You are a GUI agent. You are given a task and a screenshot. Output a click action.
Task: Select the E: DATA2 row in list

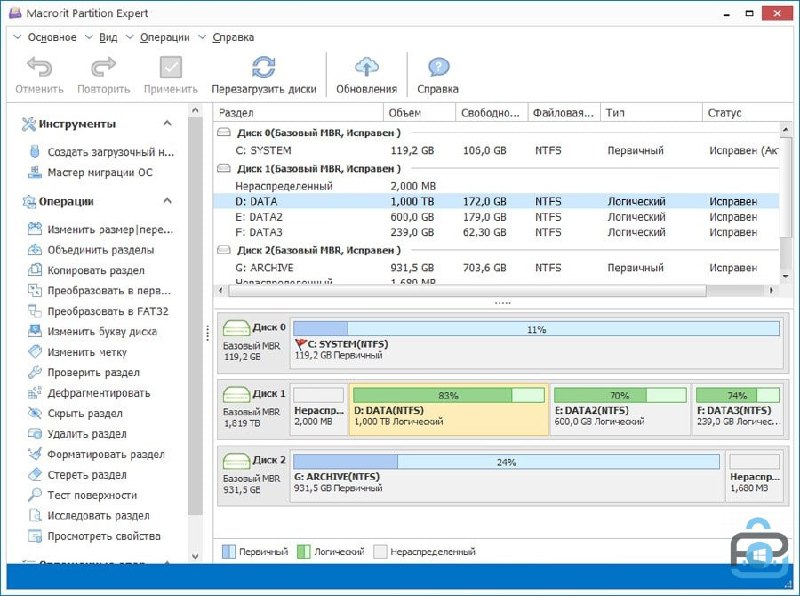point(497,217)
